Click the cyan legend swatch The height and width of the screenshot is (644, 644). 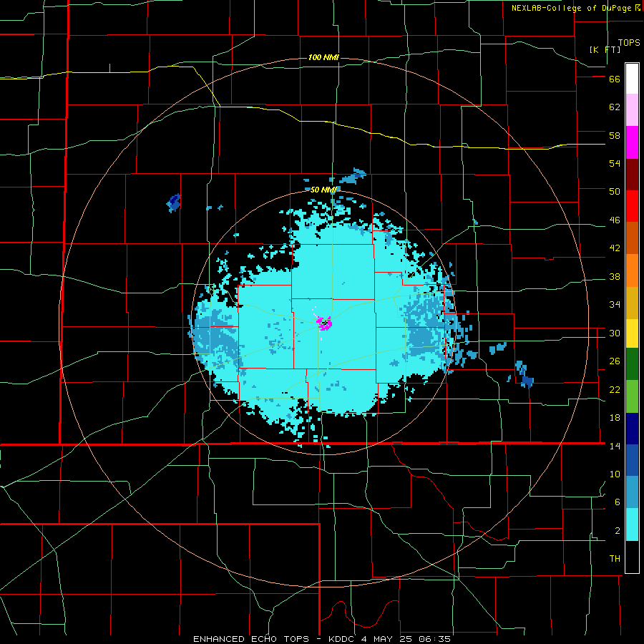click(632, 525)
